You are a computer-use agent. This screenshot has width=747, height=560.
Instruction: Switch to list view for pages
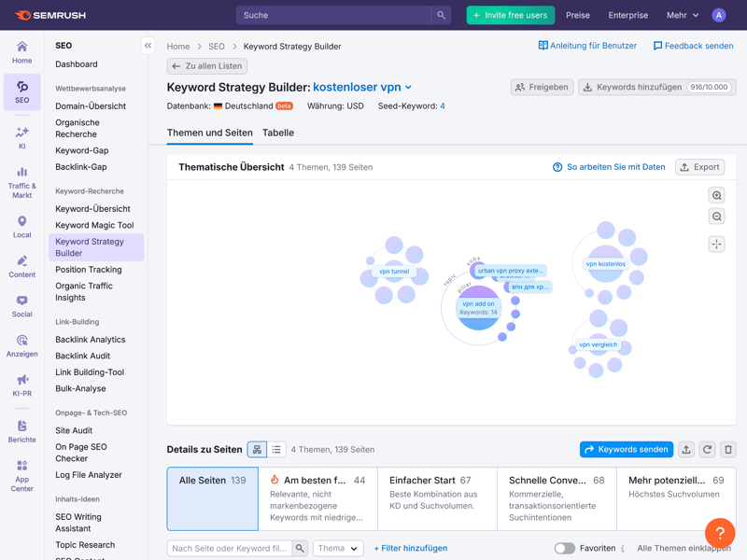[276, 450]
